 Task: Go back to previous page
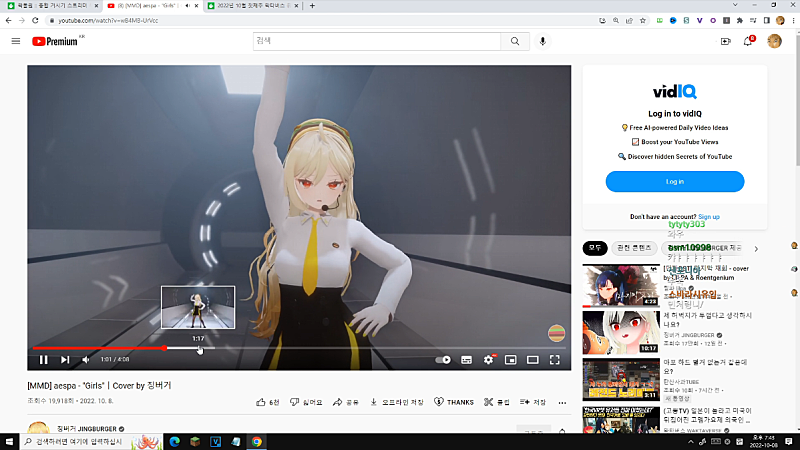9,20
